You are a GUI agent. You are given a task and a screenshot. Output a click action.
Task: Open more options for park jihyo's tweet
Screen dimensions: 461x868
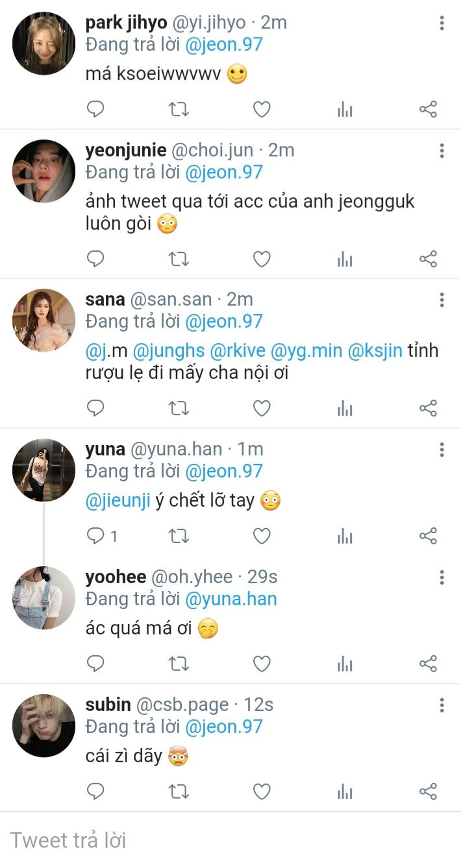click(442, 24)
